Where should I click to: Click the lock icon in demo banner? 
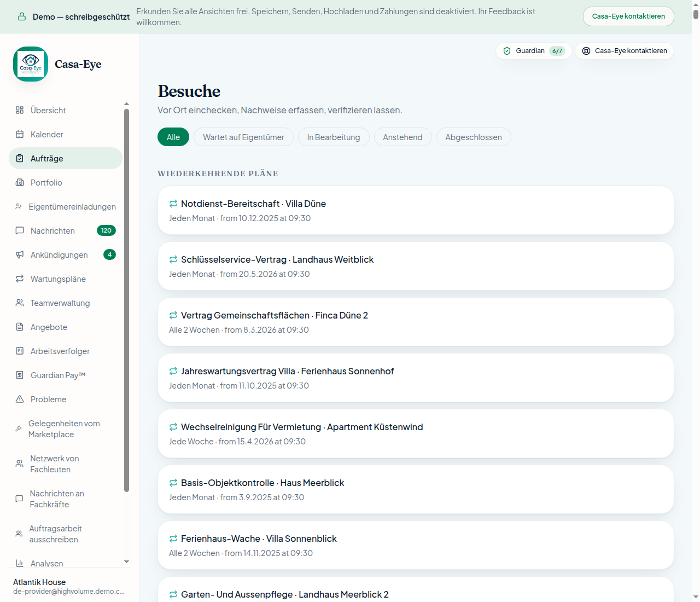22,17
